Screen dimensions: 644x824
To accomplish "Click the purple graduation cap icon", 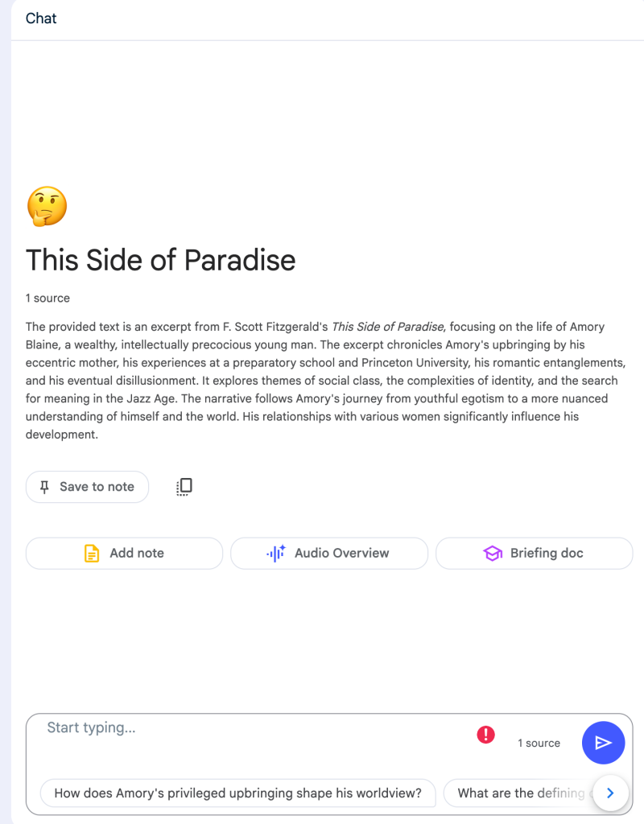I will tap(493, 554).
